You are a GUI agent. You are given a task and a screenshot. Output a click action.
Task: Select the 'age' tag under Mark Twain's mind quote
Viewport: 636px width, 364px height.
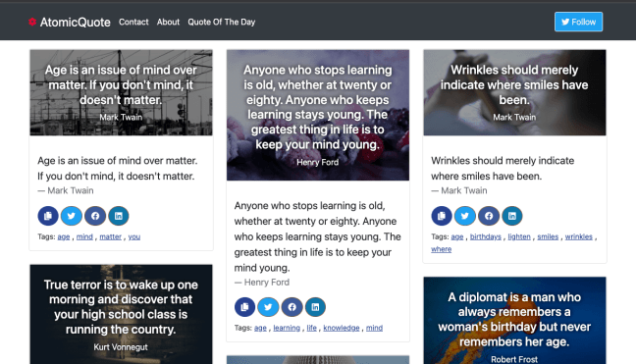pos(64,236)
